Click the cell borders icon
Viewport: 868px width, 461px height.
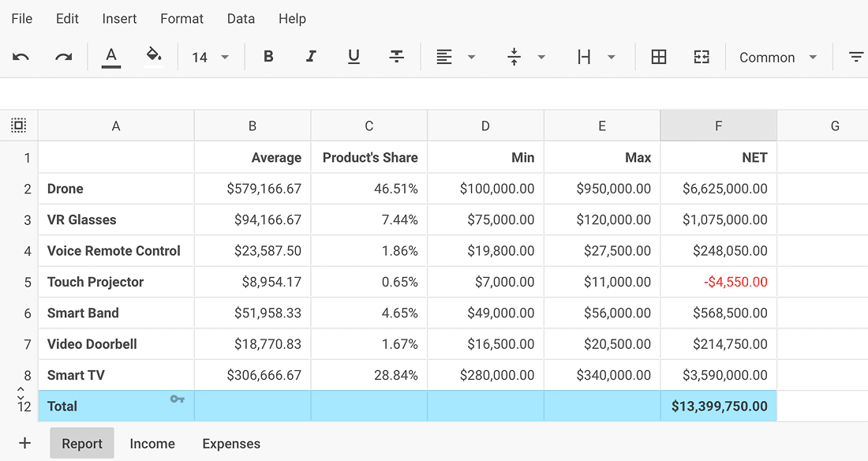(659, 57)
